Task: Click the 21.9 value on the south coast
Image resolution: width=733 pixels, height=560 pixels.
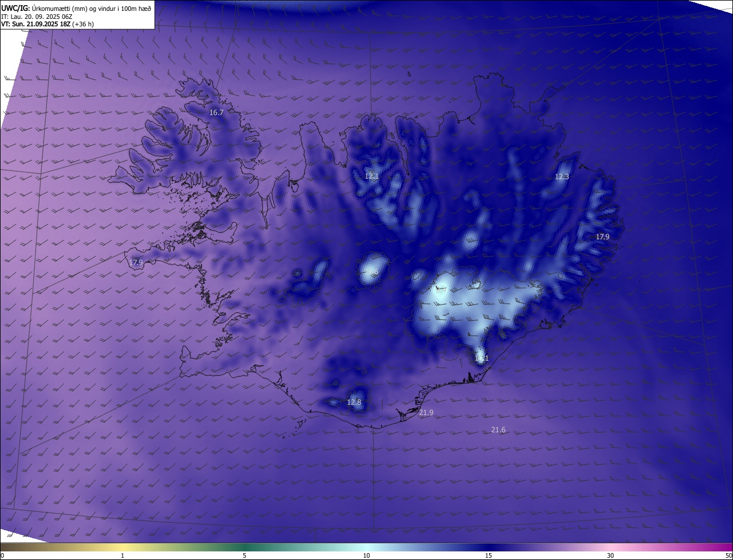Action: [426, 413]
